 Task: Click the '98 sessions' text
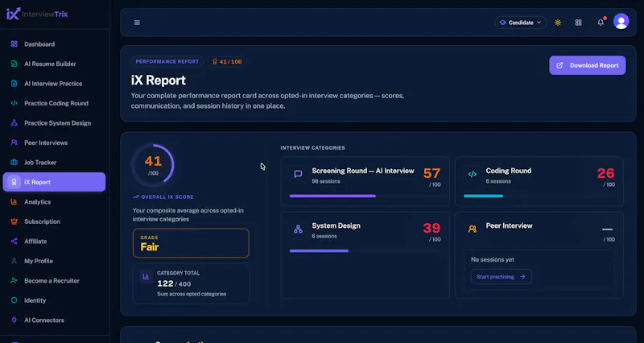pos(326,181)
